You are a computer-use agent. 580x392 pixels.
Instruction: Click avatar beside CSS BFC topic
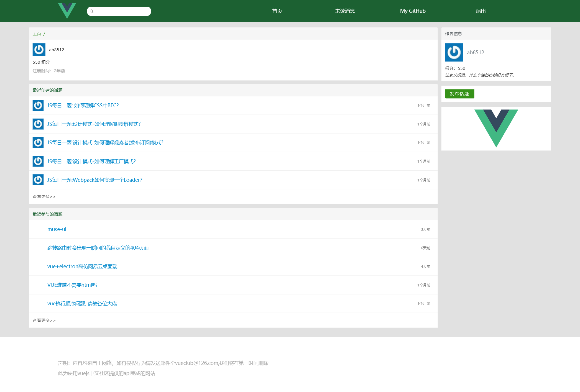click(38, 106)
